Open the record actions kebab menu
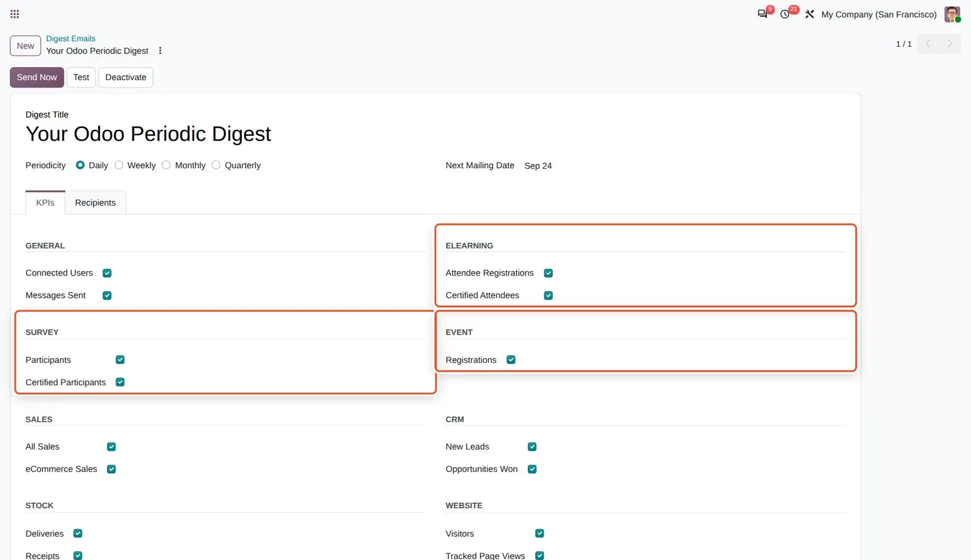 (160, 51)
